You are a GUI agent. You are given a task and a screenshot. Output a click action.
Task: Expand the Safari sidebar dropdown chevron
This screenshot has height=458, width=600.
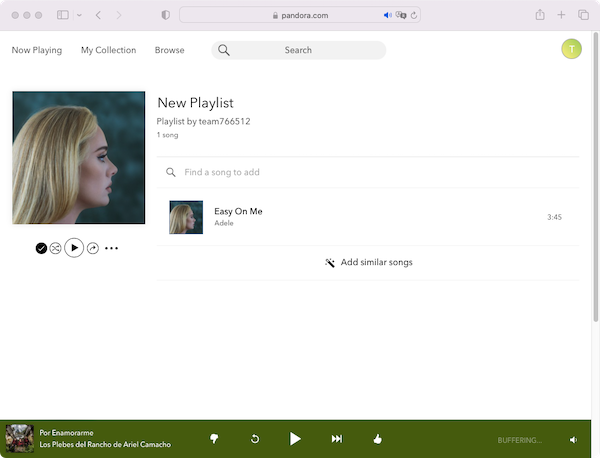point(78,15)
